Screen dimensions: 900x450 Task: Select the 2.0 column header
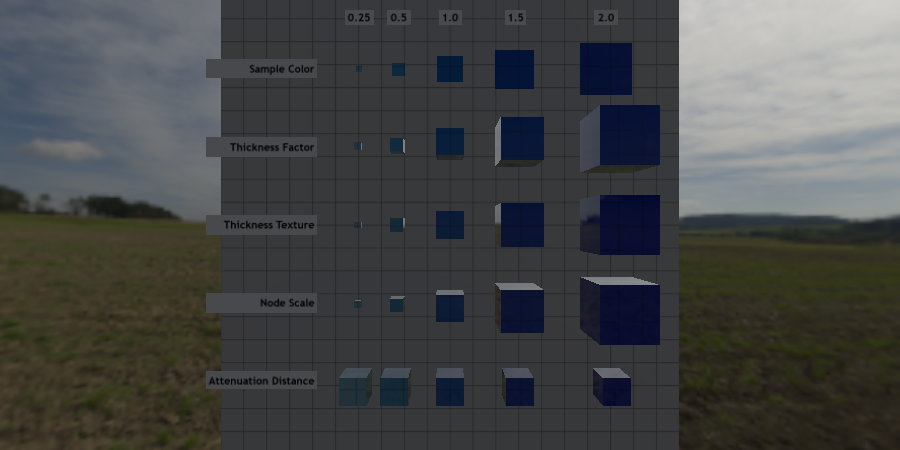[x=606, y=18]
